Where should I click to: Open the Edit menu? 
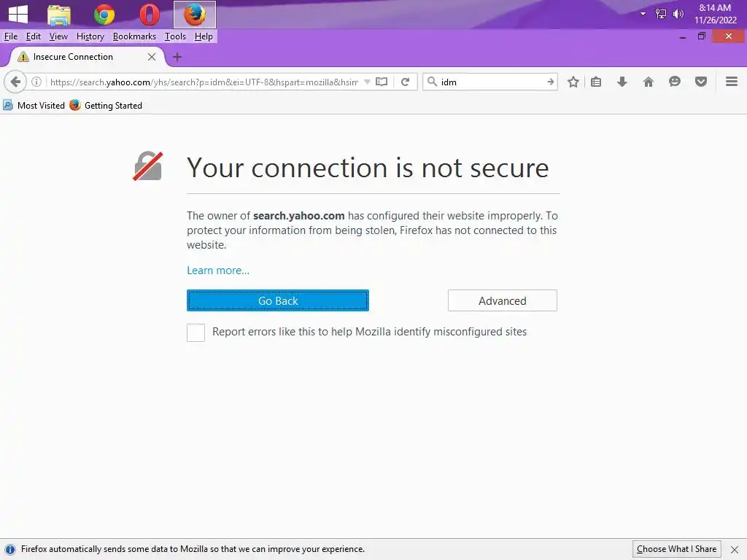(x=34, y=36)
